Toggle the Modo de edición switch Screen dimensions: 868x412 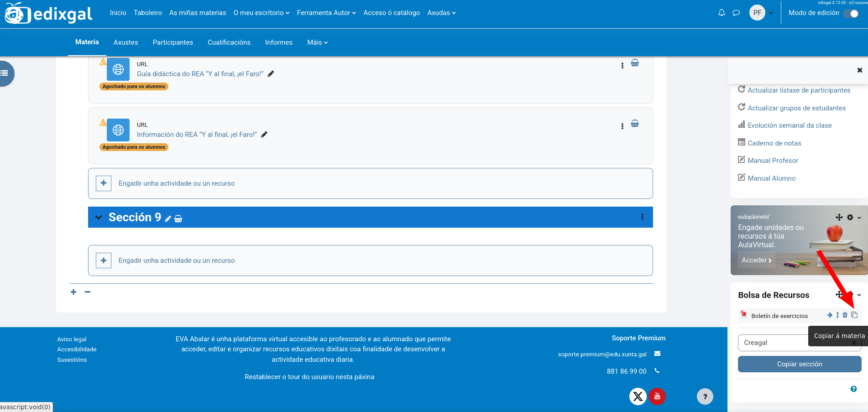tap(851, 13)
